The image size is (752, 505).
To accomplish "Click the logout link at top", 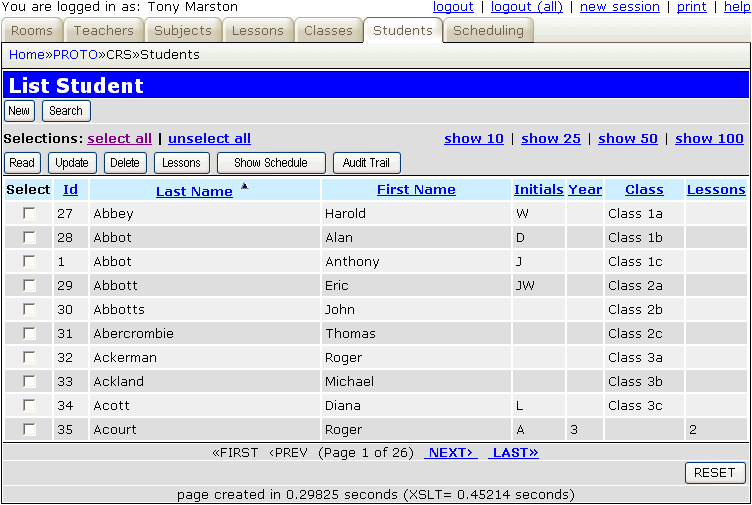I will pos(453,7).
